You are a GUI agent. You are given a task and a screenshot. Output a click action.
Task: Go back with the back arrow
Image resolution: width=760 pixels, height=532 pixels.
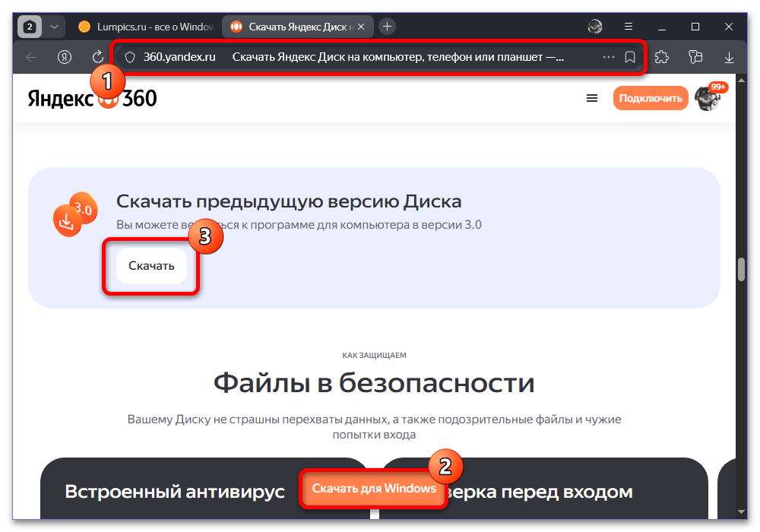[x=31, y=57]
